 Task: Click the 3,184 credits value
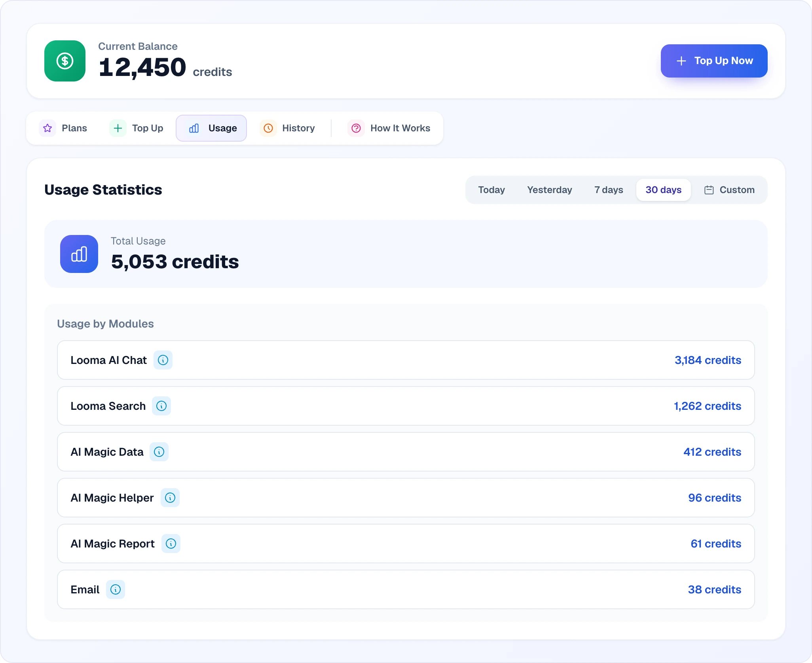[x=708, y=360]
